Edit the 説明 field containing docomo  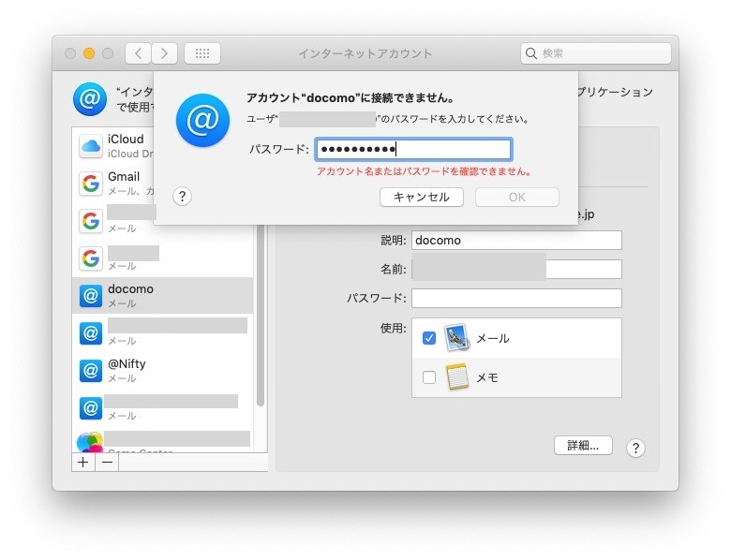[x=516, y=241]
